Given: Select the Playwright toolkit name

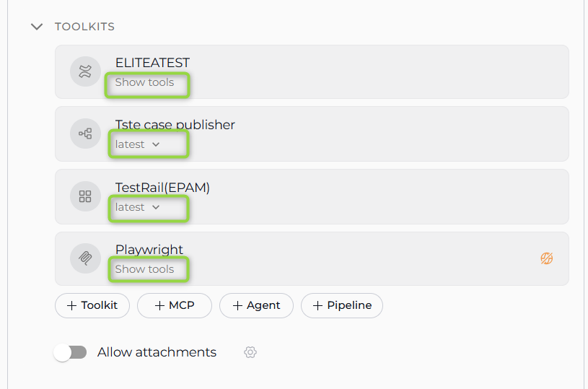Looking at the screenshot, I should [x=149, y=250].
